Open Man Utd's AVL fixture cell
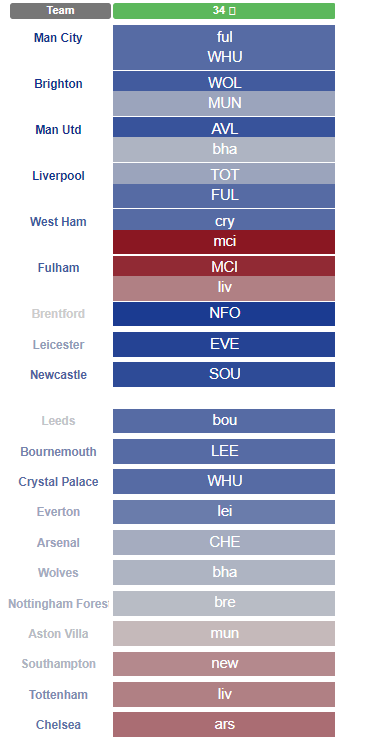 [x=224, y=128]
